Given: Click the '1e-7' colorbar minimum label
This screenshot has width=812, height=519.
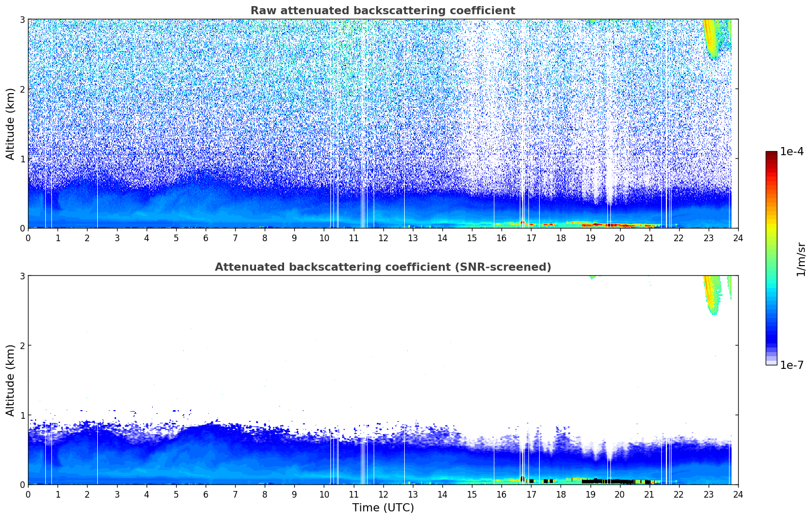Looking at the screenshot, I should [792, 365].
